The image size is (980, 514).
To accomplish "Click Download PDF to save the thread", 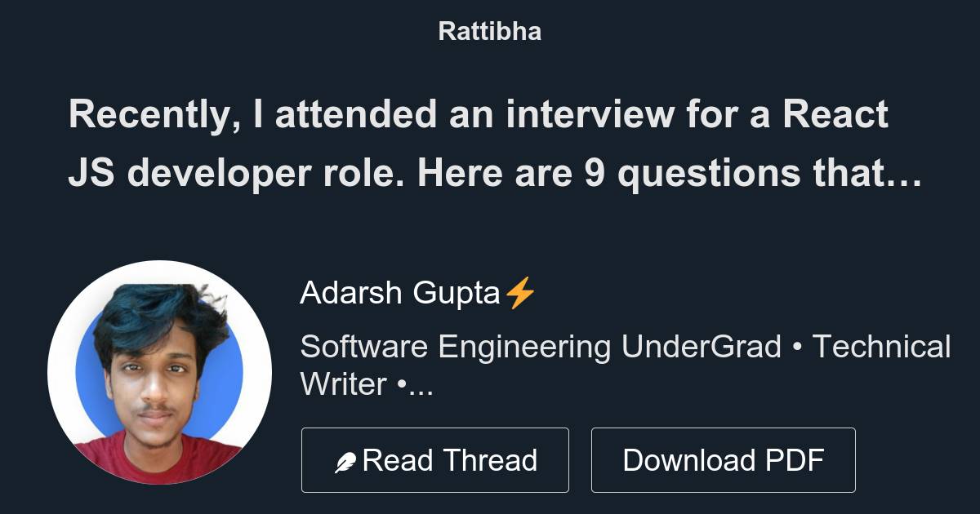I will (x=724, y=459).
